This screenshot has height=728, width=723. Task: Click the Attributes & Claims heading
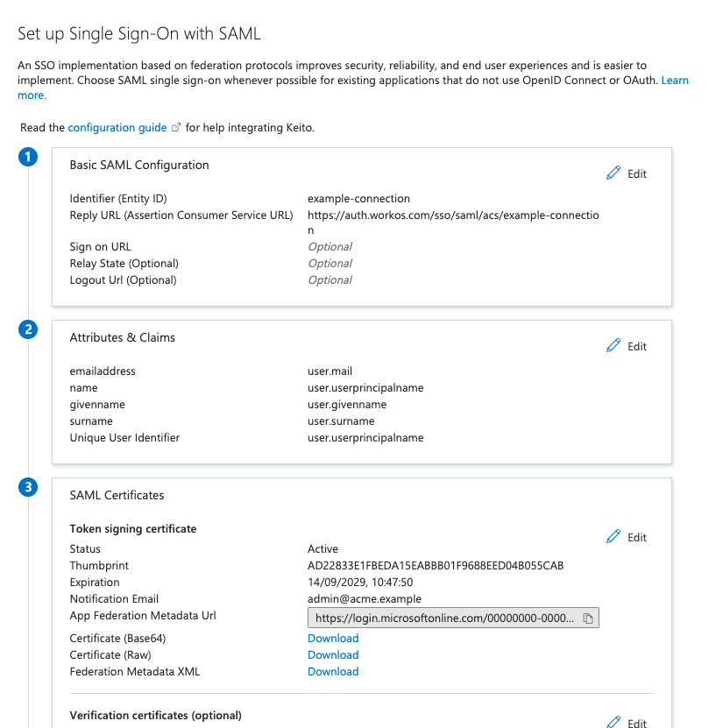[x=122, y=338]
